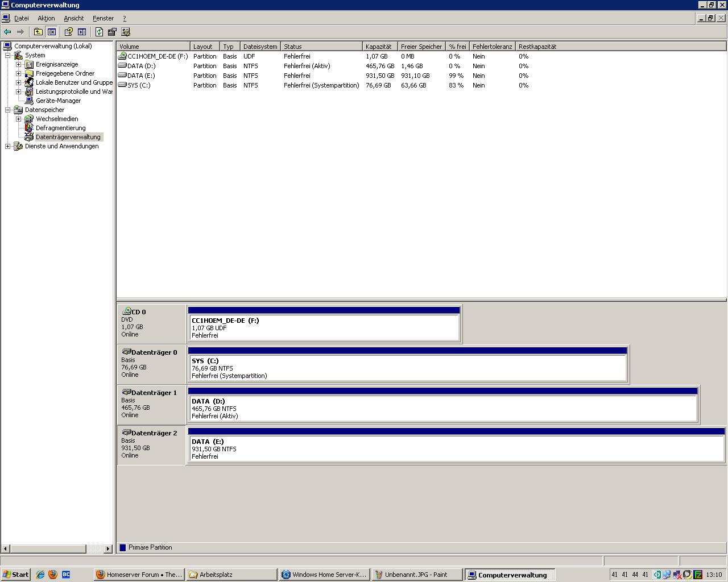This screenshot has width=728, height=582.
Task: Sort by the Kapazität column header
Action: (x=380, y=47)
